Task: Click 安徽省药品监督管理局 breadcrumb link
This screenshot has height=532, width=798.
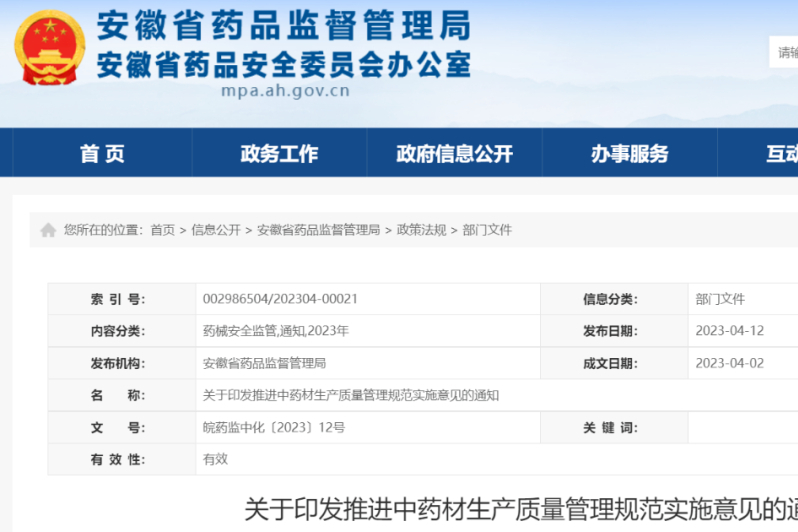Action: pyautogui.click(x=319, y=230)
